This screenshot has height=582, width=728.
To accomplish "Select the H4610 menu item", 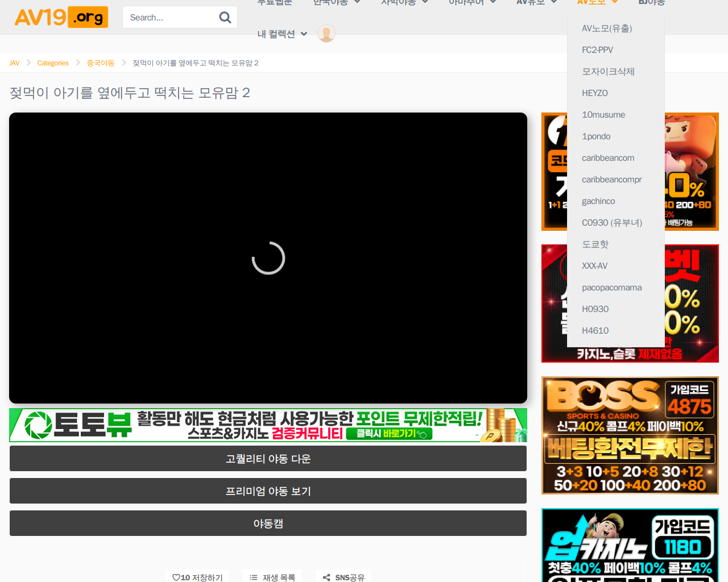I will 595,331.
